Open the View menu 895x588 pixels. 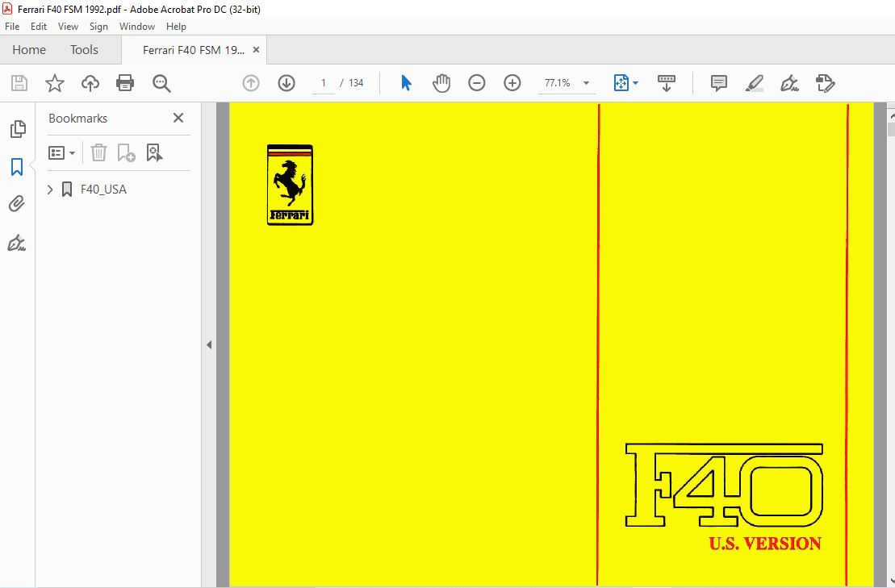68,27
